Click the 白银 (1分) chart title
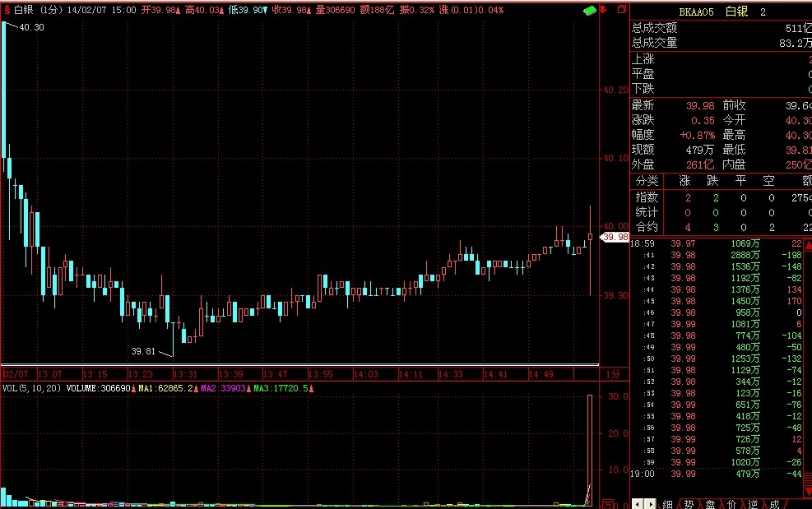The width and height of the screenshot is (812, 509). 38,11
